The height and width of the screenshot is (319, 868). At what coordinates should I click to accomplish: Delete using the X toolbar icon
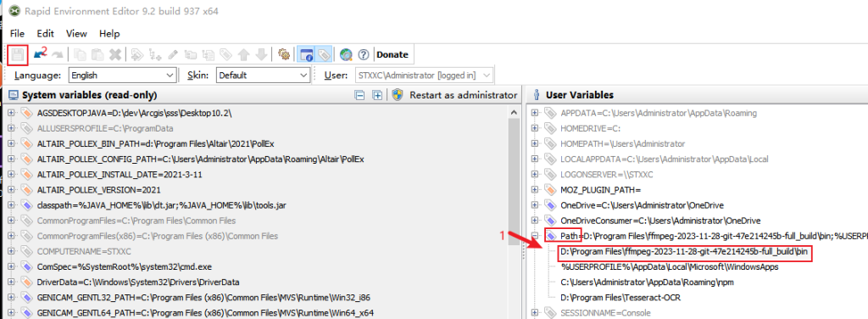[x=115, y=54]
